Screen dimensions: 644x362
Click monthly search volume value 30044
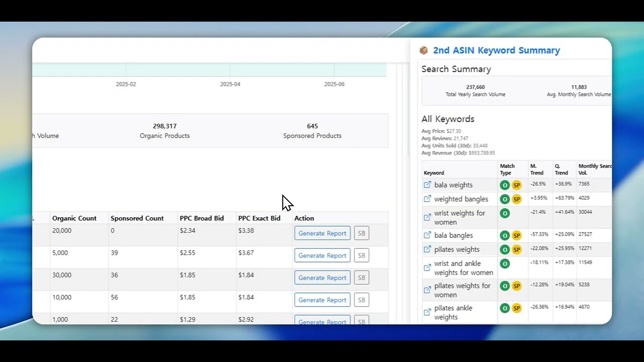pos(585,212)
